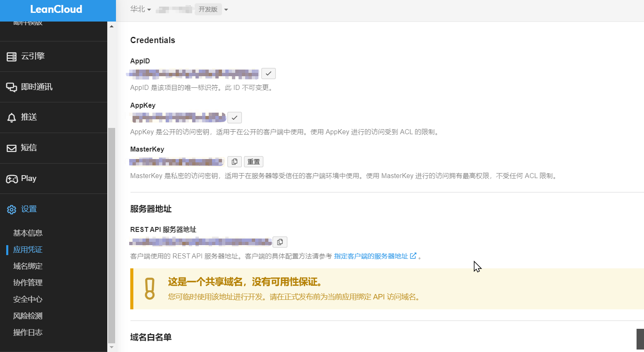This screenshot has height=352, width=644.
Task: Copy the REST API server address
Action: pyautogui.click(x=280, y=242)
